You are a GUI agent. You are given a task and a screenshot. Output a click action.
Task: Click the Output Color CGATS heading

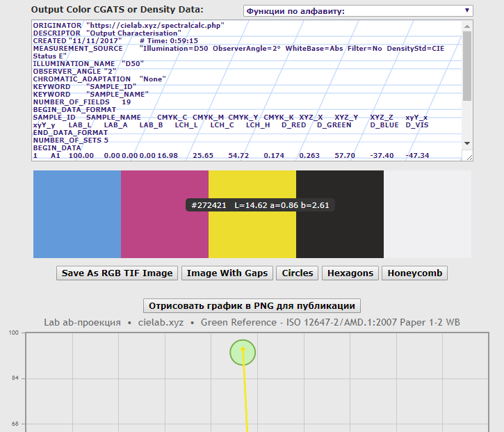click(x=117, y=10)
